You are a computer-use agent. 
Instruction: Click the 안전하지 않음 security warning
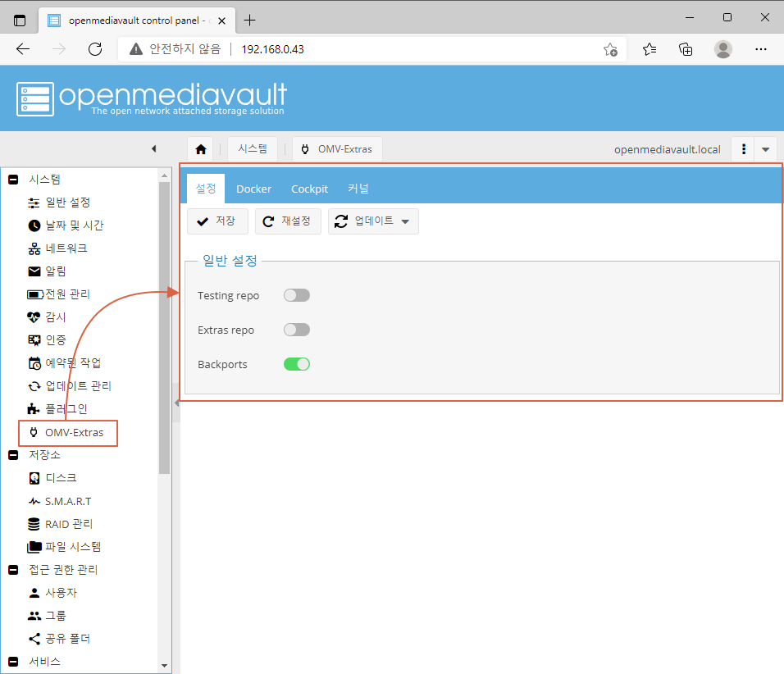click(175, 49)
